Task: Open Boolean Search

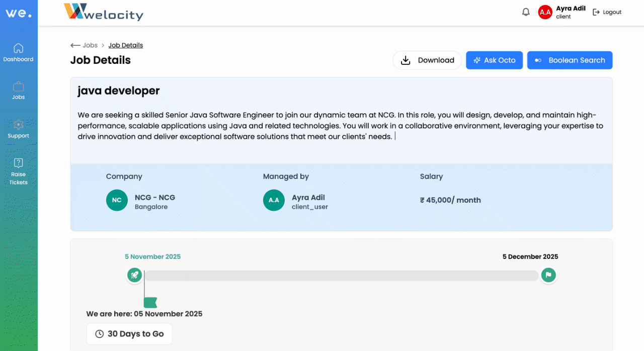Action: (570, 60)
